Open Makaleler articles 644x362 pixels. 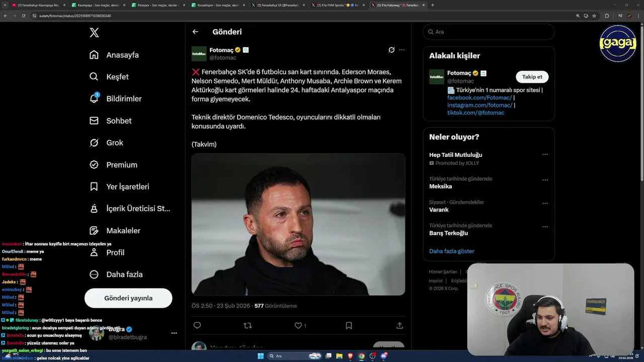[x=115, y=231]
